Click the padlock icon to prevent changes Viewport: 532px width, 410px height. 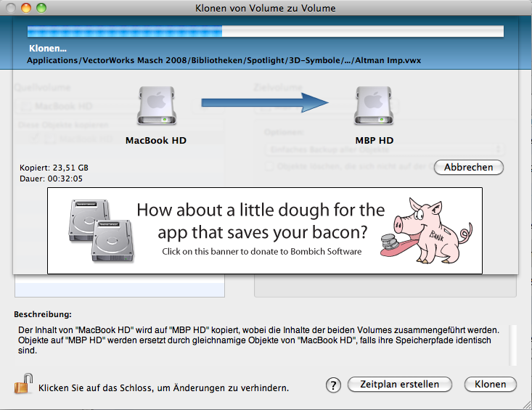[x=23, y=384]
